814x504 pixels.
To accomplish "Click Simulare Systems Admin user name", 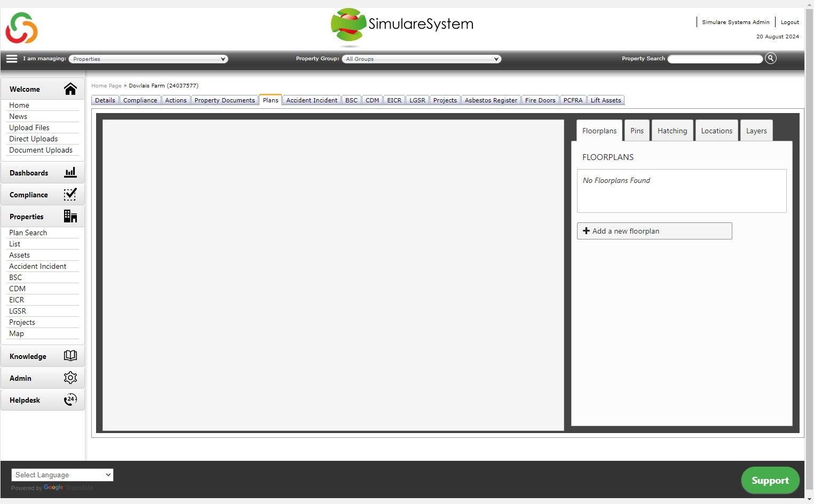I will pos(736,22).
